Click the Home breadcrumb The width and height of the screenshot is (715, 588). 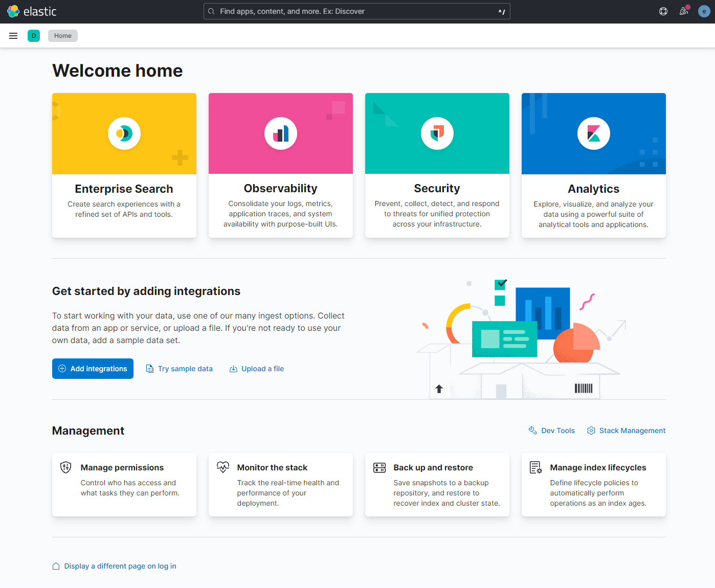pos(63,36)
